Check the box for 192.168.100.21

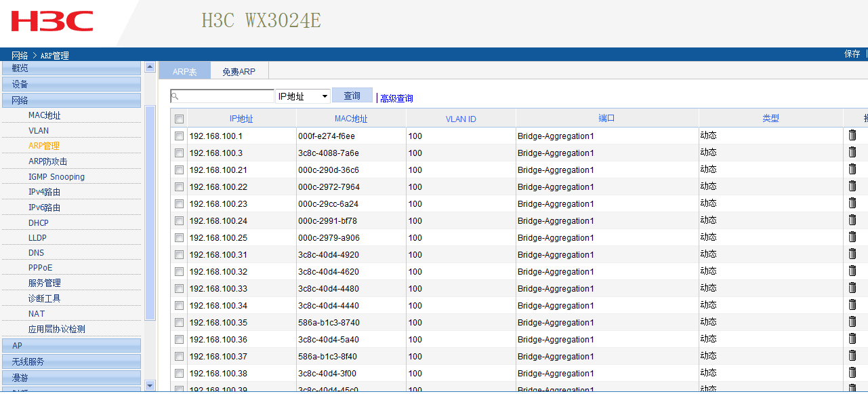pos(179,170)
